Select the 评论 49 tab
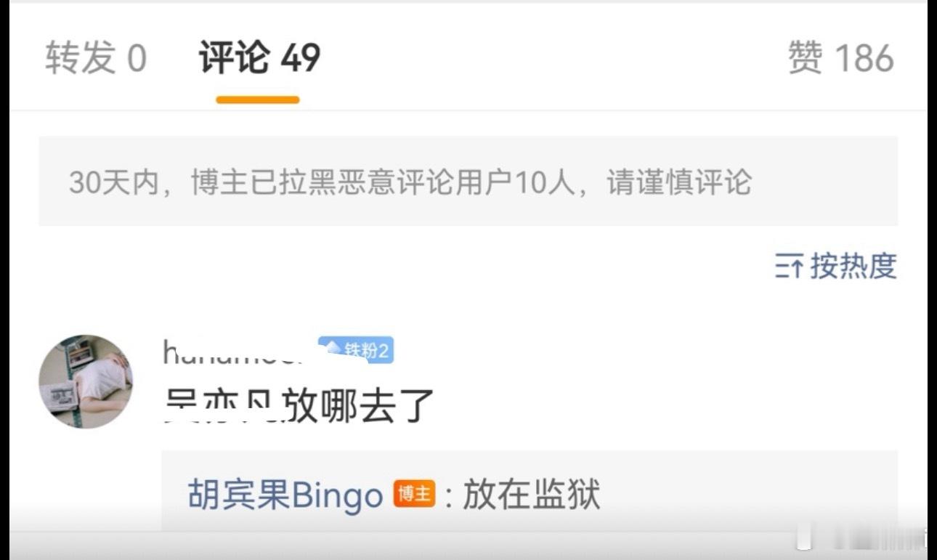 [259, 57]
